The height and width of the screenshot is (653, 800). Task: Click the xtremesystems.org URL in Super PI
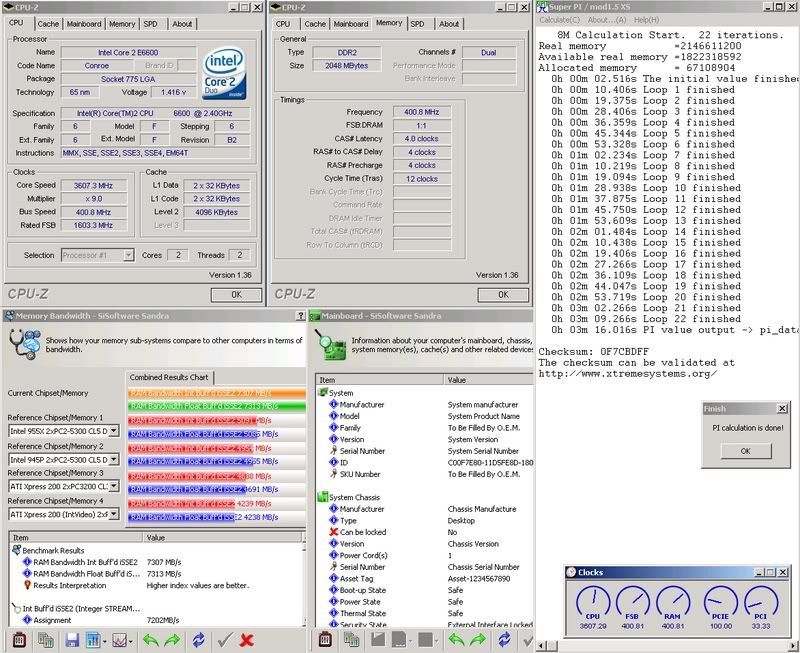[628, 374]
